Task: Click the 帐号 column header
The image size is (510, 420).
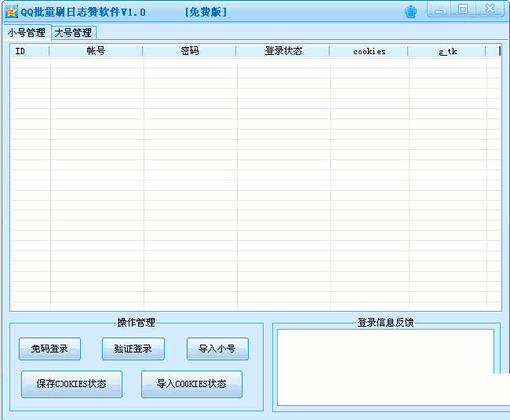Action: [x=96, y=51]
